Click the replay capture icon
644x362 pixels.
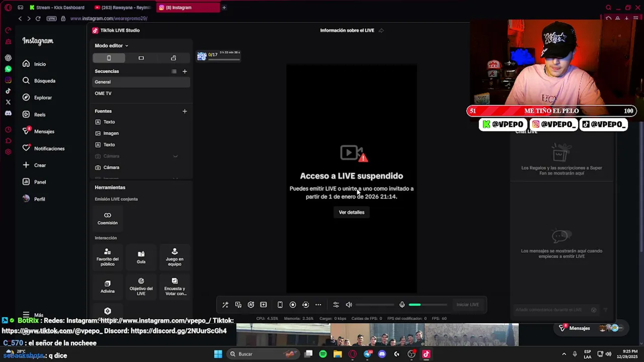305,305
